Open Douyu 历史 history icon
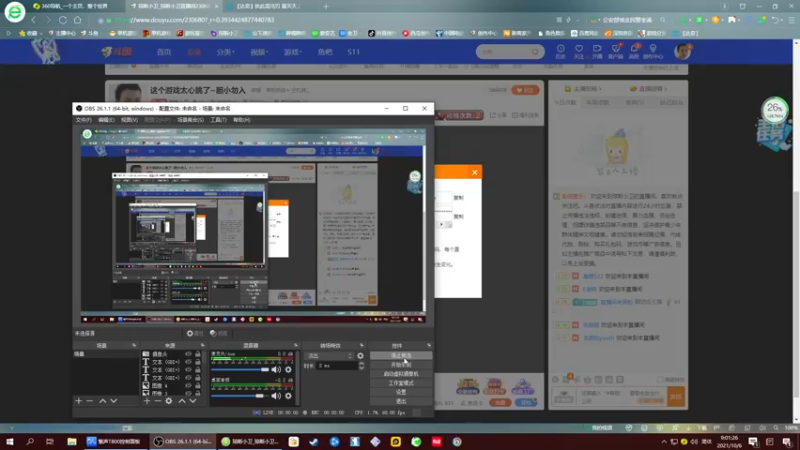Screen dimensions: 800x450 point(560,51)
